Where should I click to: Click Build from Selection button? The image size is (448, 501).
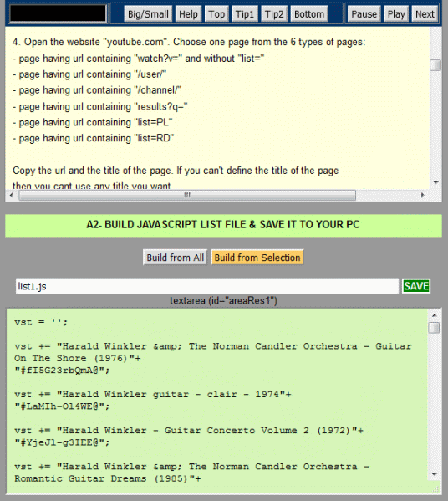[257, 258]
